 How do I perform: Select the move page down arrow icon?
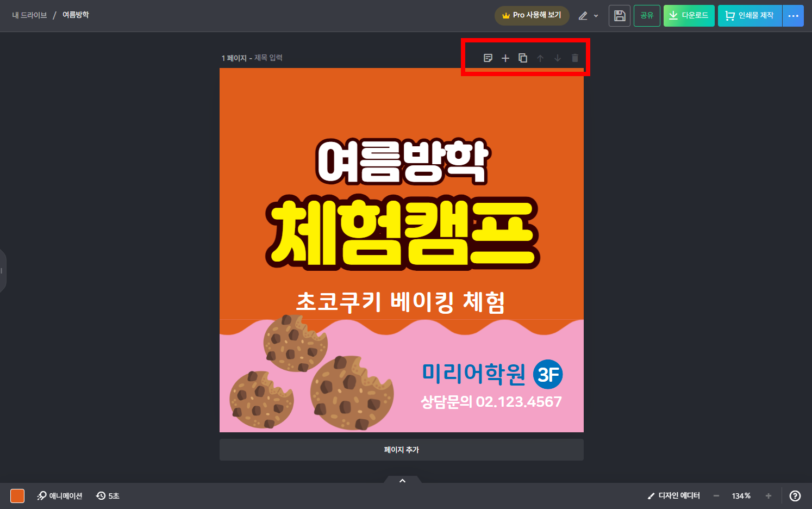(x=558, y=58)
